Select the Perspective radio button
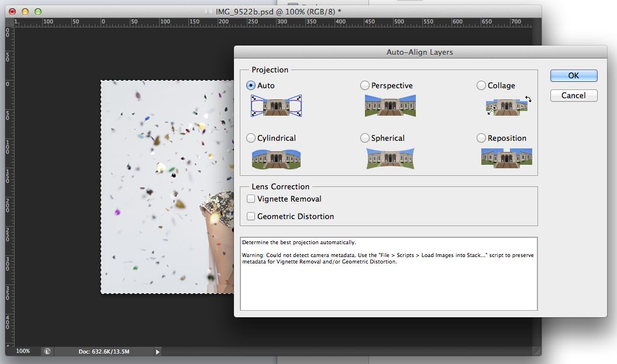The image size is (617, 364). click(x=365, y=86)
